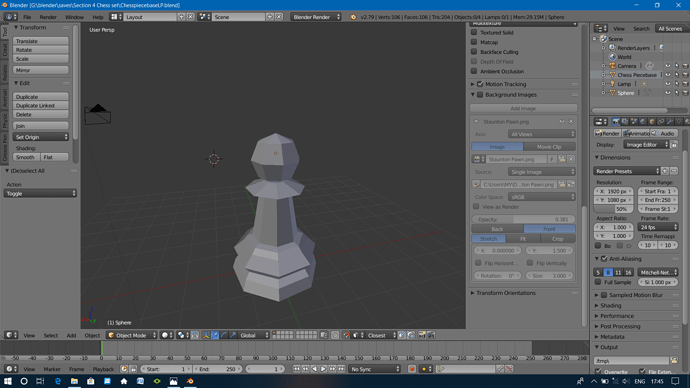Open the 3D view Add menu
690x388 pixels.
click(x=71, y=335)
